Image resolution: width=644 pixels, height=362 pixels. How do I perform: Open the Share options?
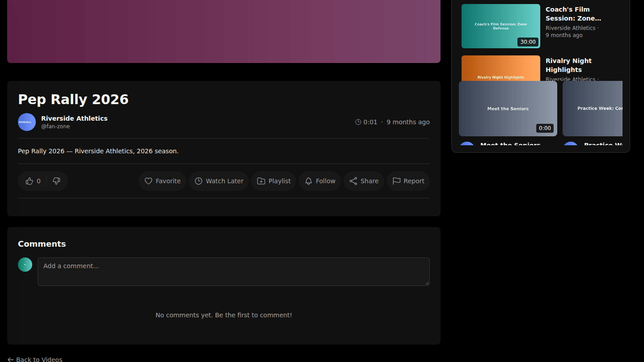coord(364,181)
